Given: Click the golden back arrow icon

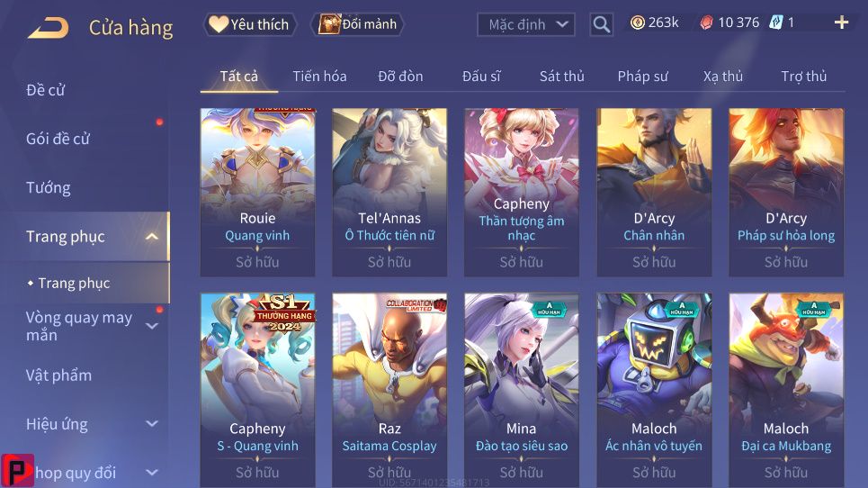Looking at the screenshot, I should [x=49, y=28].
